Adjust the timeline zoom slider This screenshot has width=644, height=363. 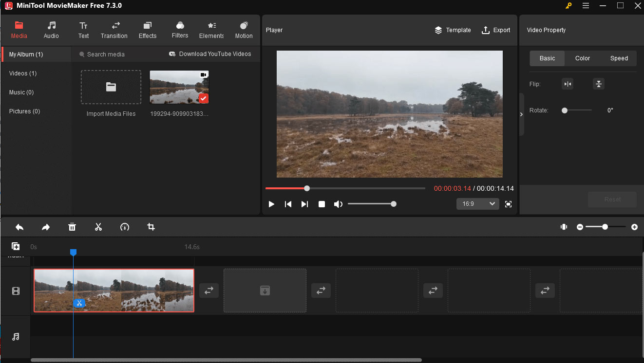tap(605, 227)
